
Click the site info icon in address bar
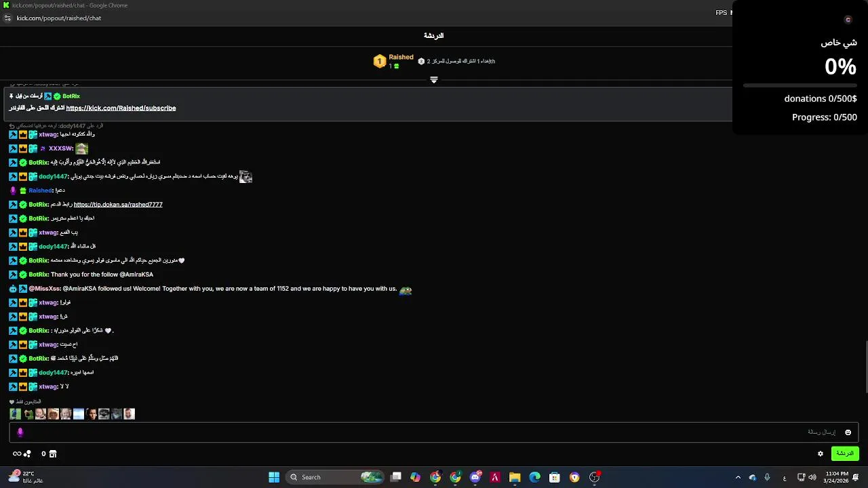point(8,18)
